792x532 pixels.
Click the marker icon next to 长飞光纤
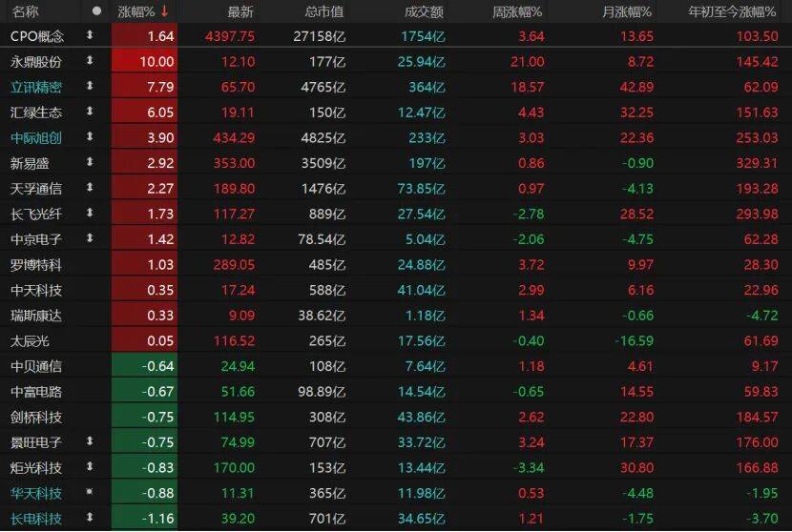point(91,214)
